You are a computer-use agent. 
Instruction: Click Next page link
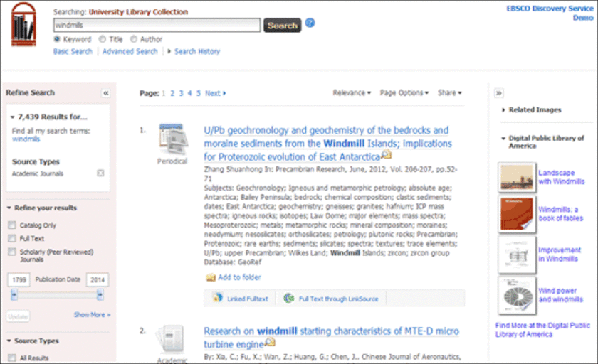tap(216, 93)
